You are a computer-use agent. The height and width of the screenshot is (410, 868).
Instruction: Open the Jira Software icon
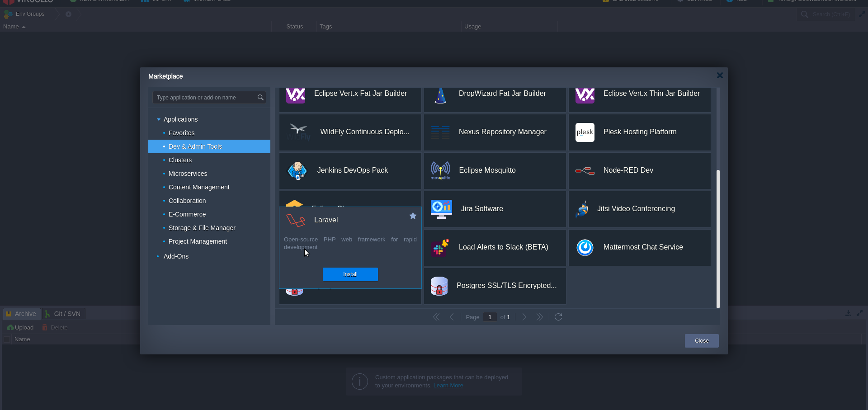(441, 209)
